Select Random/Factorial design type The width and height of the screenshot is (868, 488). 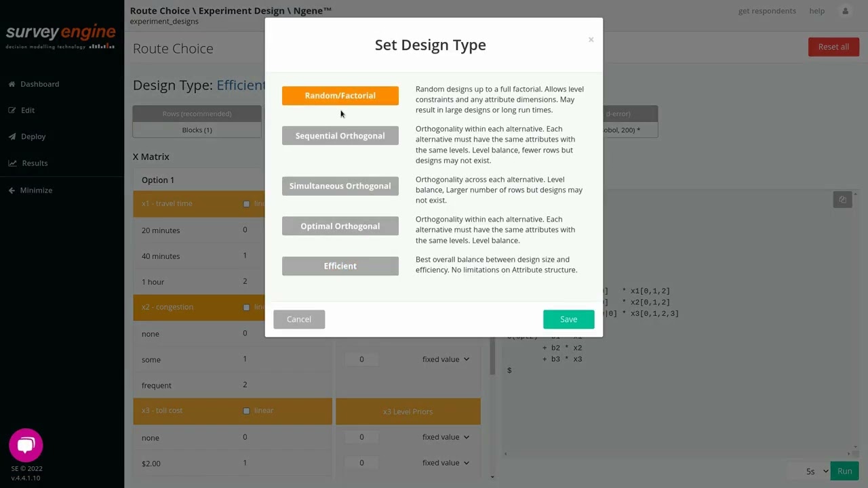(340, 96)
